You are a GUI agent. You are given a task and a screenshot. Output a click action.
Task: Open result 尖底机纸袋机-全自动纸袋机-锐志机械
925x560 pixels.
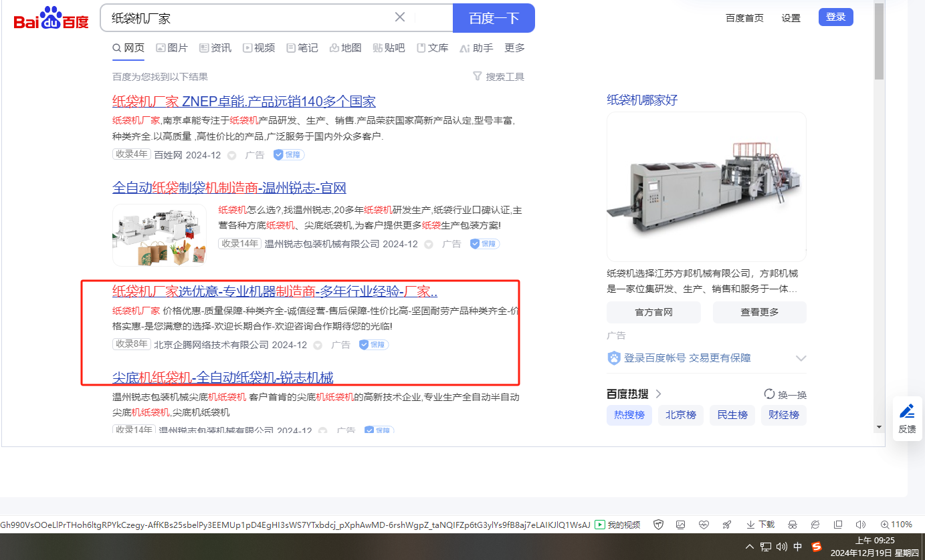(223, 378)
